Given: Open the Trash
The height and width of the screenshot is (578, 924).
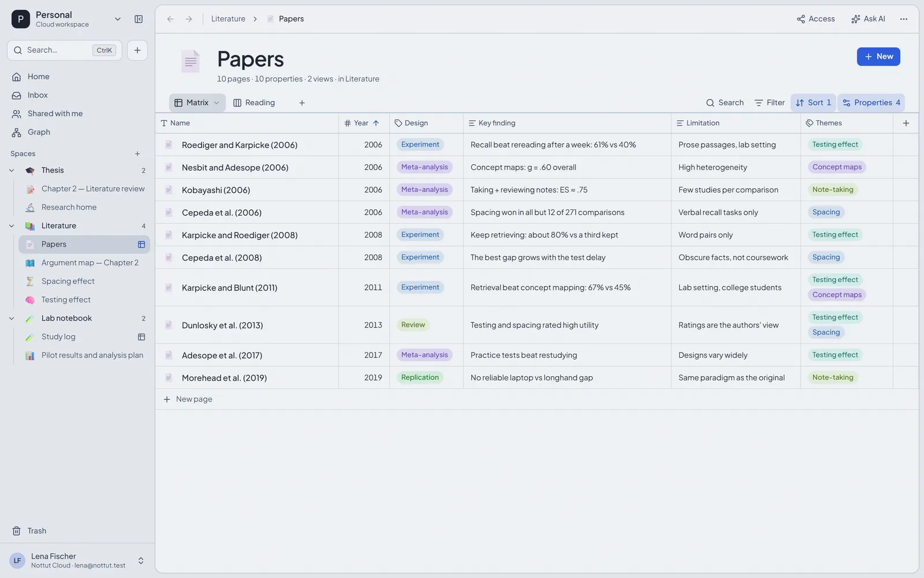Looking at the screenshot, I should (77, 531).
